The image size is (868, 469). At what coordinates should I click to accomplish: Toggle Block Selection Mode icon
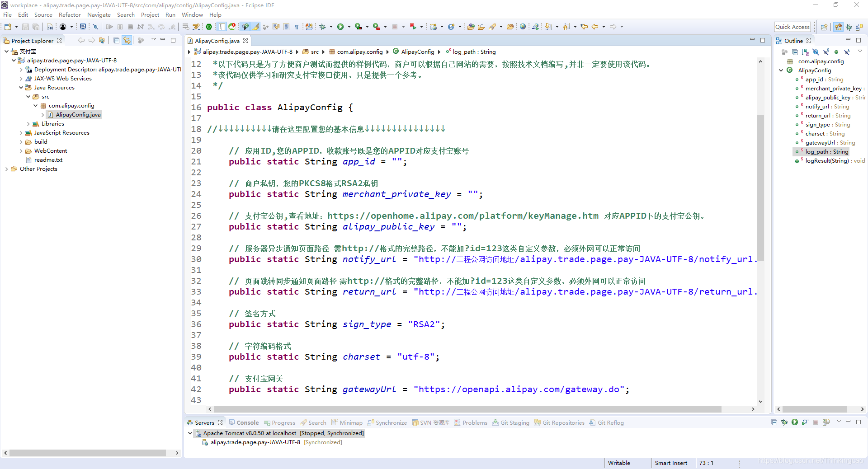click(286, 27)
